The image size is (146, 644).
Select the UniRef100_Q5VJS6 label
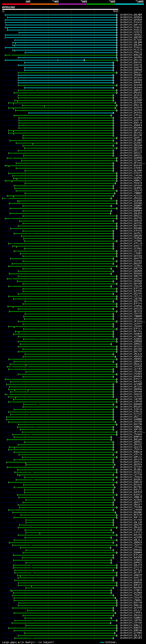pyautogui.click(x=131, y=60)
